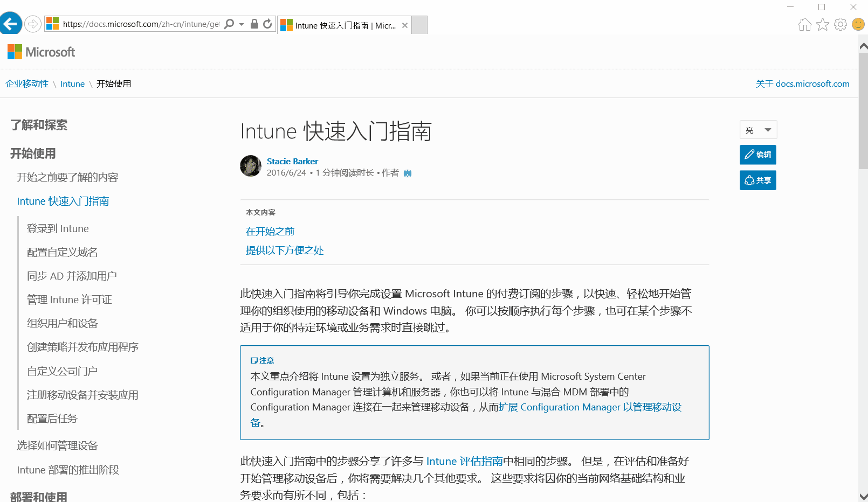Open browser Tools gear icon
Viewport: 868px width, 502px height.
tap(841, 24)
